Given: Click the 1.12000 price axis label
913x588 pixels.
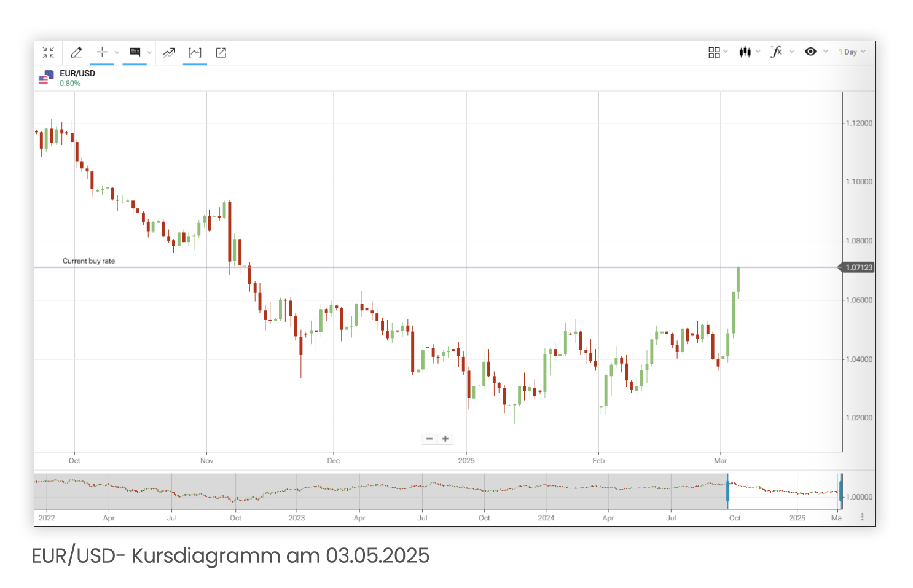Looking at the screenshot, I should click(x=859, y=123).
